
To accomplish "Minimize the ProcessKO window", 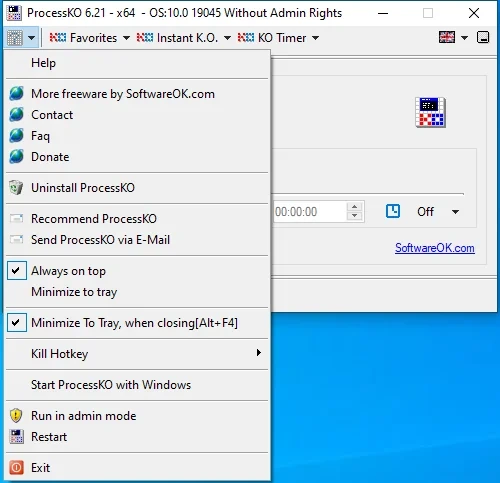I will point(383,13).
